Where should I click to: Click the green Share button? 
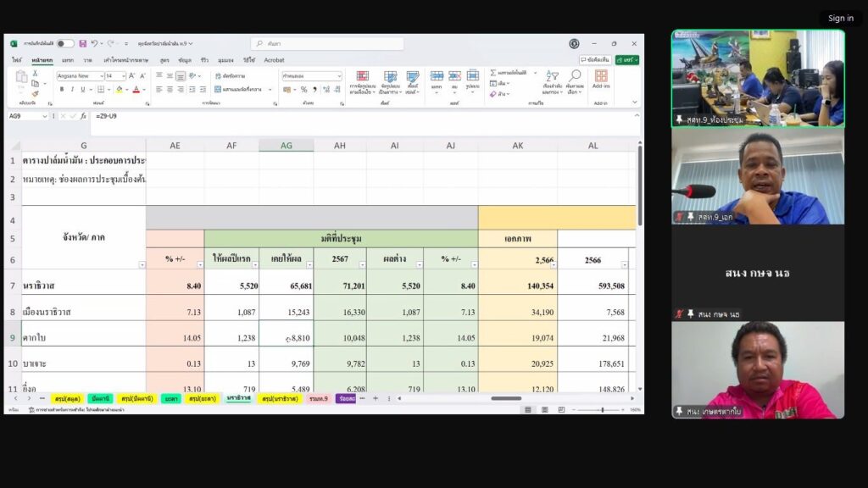pos(626,60)
